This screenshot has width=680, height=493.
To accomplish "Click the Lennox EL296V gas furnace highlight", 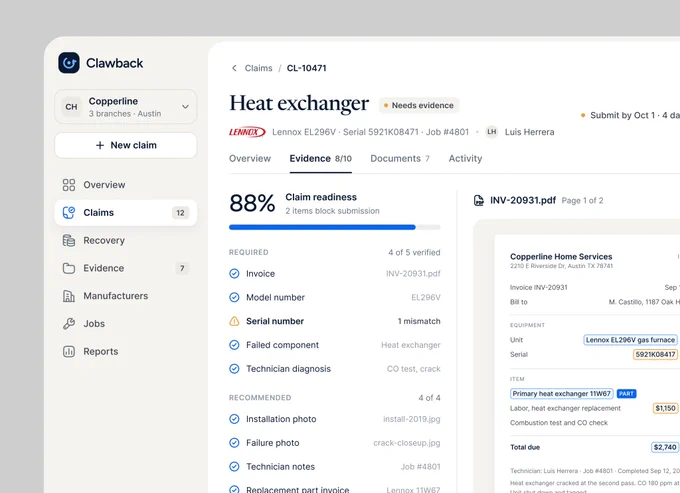I will (x=631, y=340).
